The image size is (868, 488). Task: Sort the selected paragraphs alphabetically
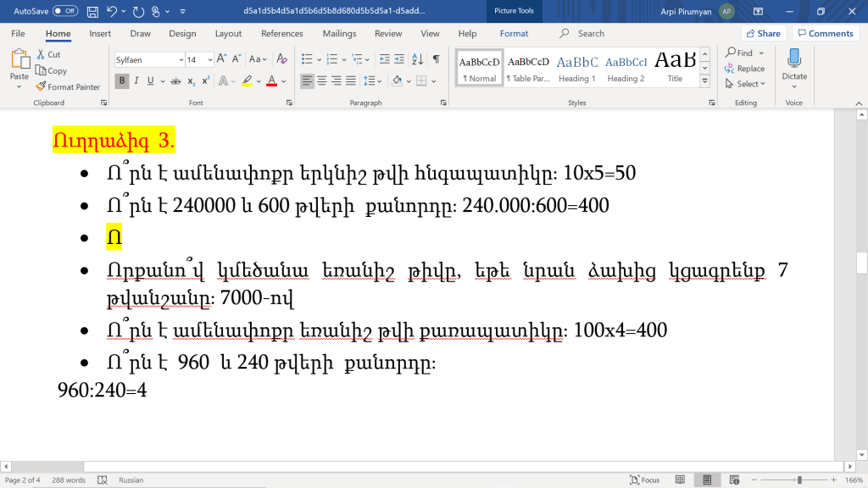[x=418, y=59]
